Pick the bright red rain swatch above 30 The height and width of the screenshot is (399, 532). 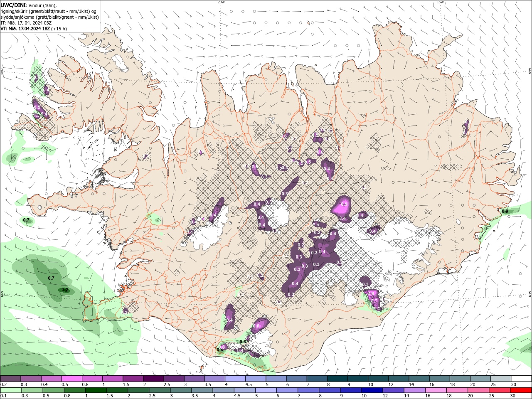[x=521, y=390]
